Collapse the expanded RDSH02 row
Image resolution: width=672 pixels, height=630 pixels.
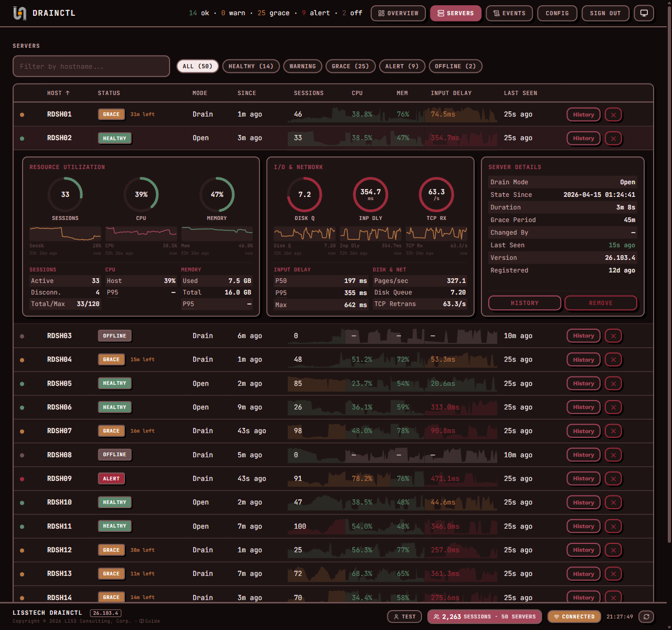[333, 138]
